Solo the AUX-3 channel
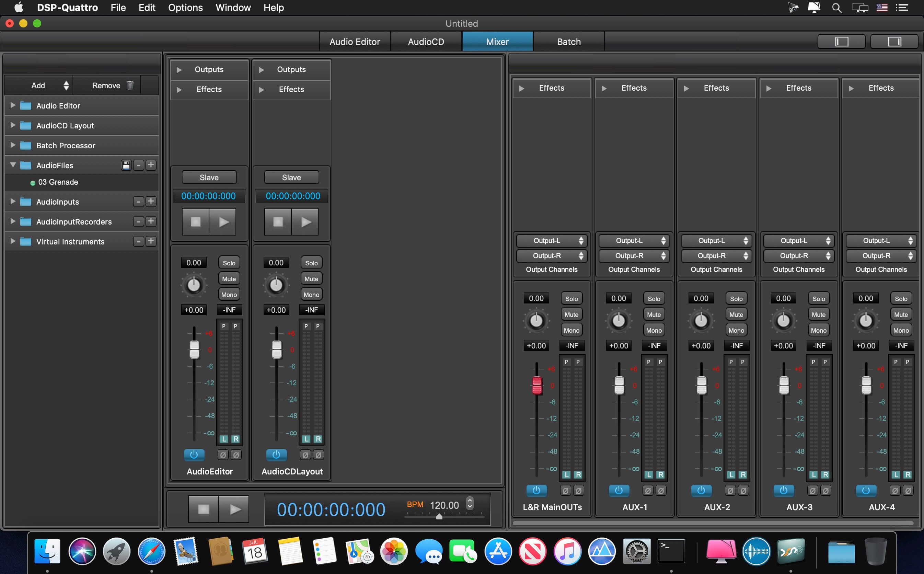924x574 pixels. 819,298
